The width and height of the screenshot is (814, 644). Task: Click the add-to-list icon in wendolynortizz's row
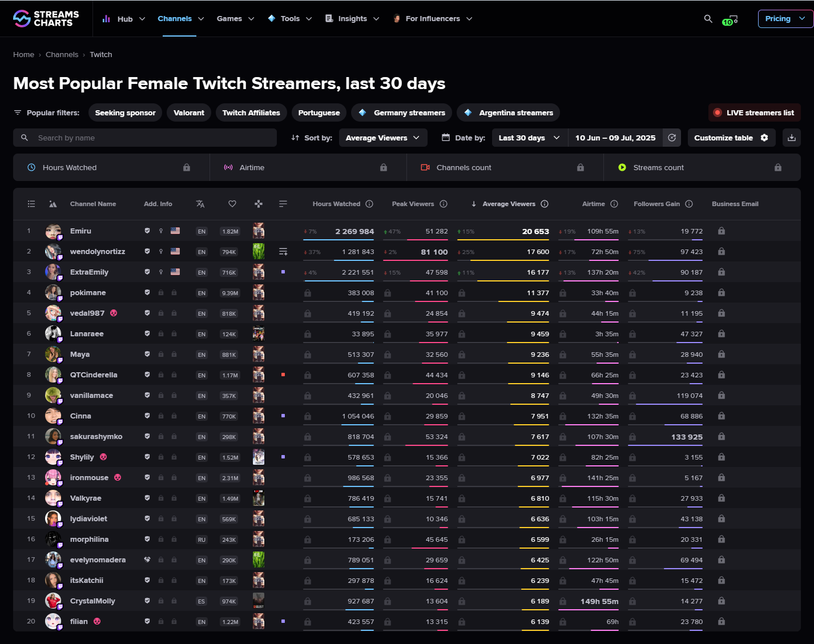click(283, 252)
